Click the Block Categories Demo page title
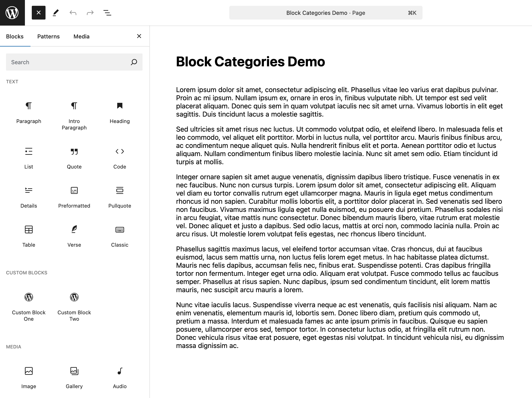Screen dimensions: 532x398 [x=250, y=62]
